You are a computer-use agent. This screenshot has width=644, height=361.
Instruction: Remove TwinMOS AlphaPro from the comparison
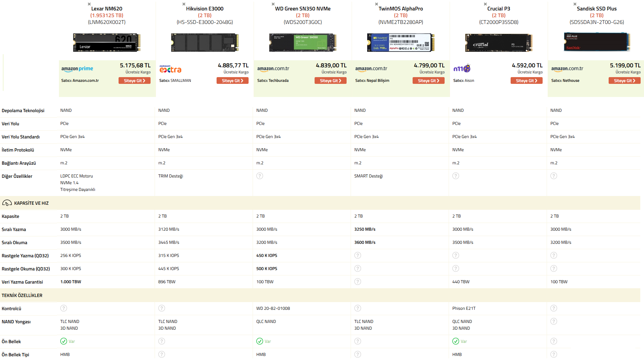click(377, 4)
